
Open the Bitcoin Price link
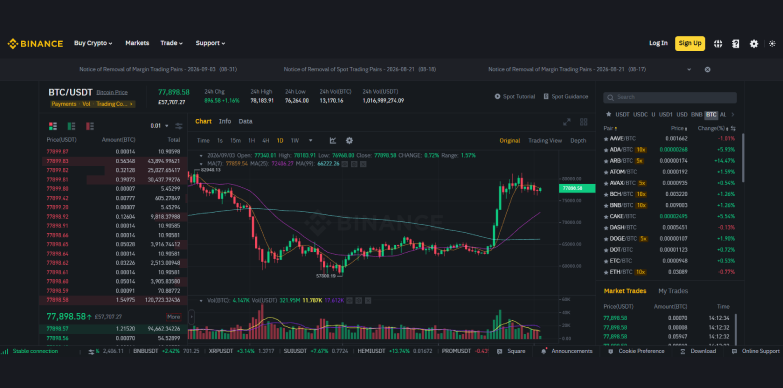click(x=112, y=92)
